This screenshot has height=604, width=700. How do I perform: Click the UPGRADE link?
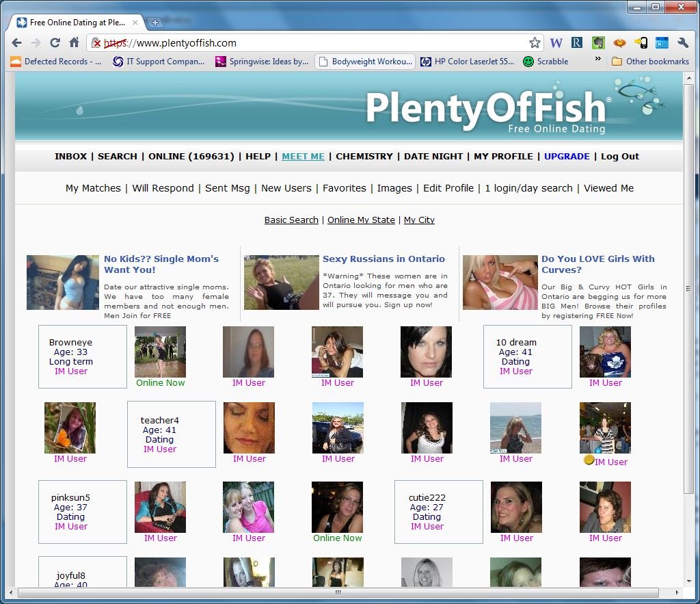click(567, 157)
